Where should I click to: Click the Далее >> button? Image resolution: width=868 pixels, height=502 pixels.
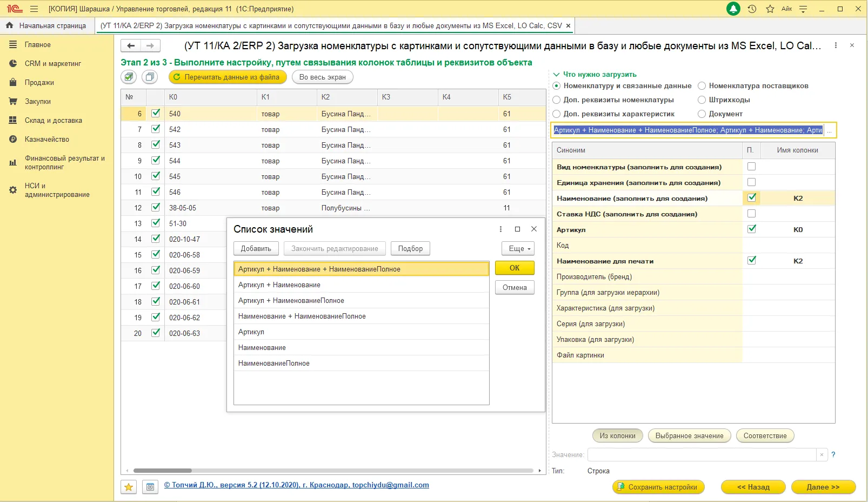tap(823, 487)
